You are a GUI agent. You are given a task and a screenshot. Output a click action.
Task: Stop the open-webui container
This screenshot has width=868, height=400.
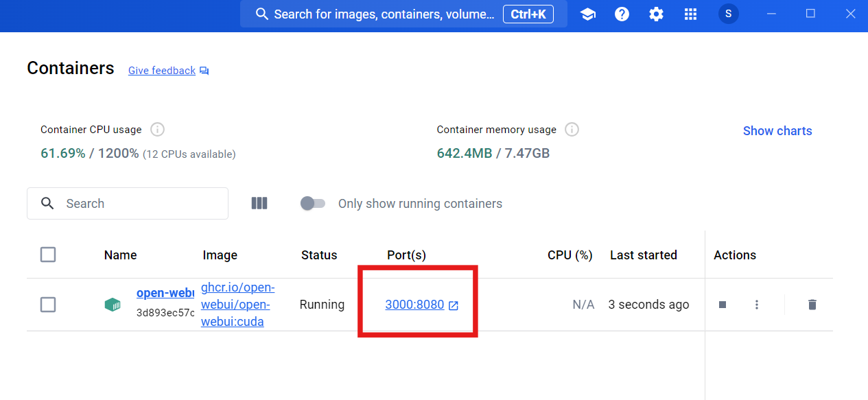tap(723, 305)
